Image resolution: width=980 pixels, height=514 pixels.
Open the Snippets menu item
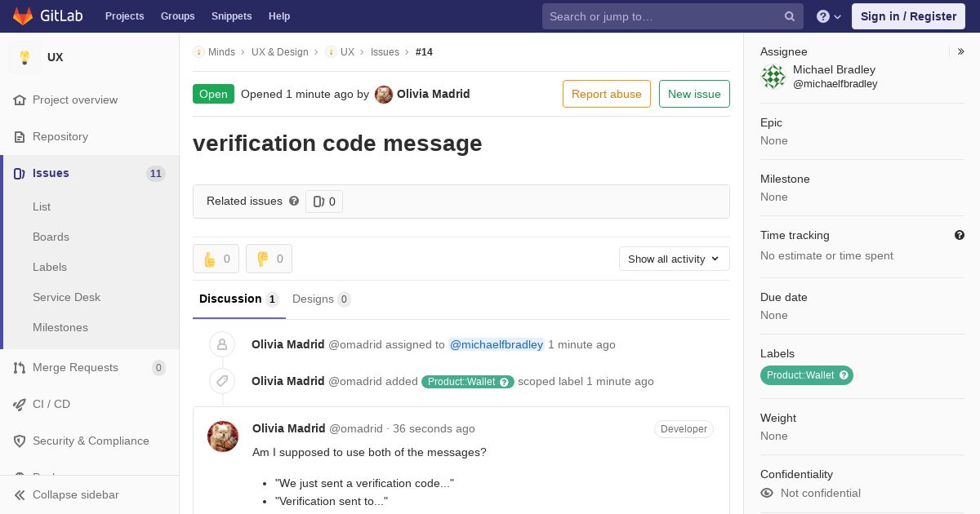232,16
